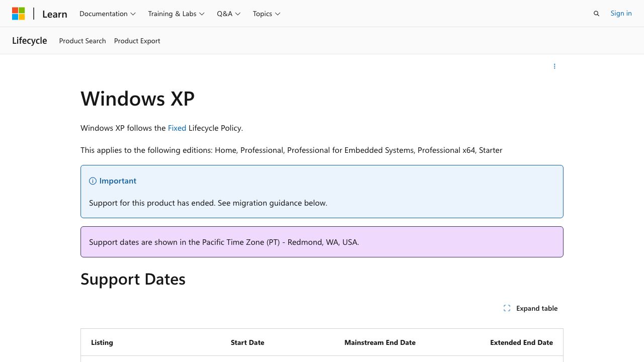
Task: Click the Listing column header
Action: coord(102,342)
